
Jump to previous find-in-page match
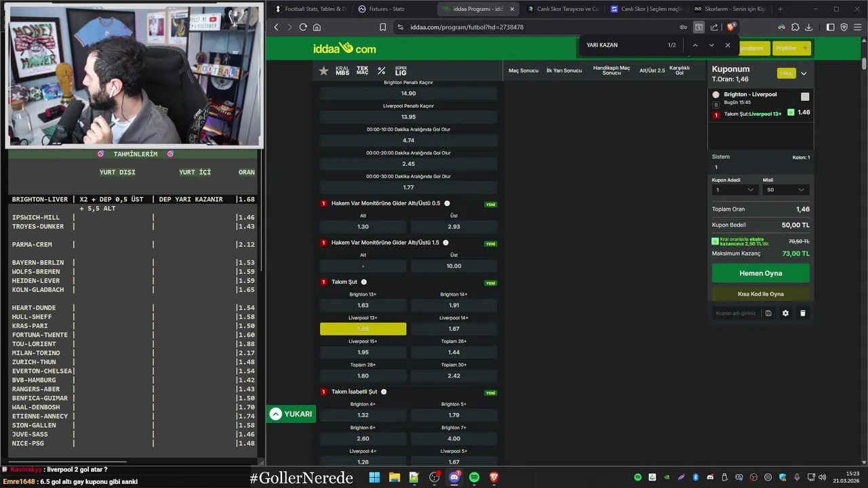coord(694,45)
